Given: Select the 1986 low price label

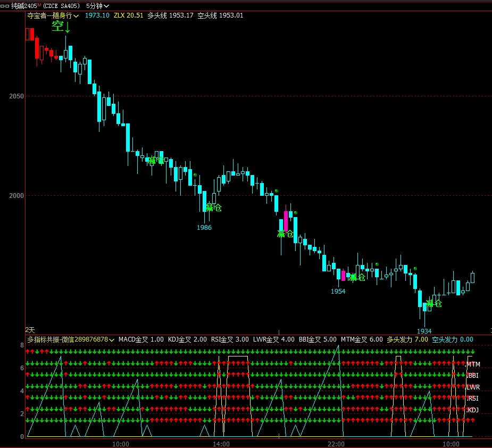Looking at the screenshot, I should 204,228.
